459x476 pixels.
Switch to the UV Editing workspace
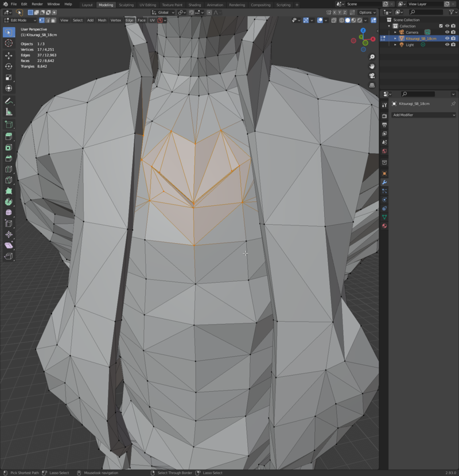coord(147,5)
